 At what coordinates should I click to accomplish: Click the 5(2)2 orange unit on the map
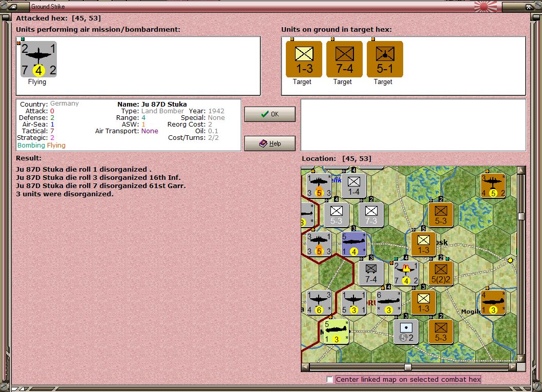[441, 273]
